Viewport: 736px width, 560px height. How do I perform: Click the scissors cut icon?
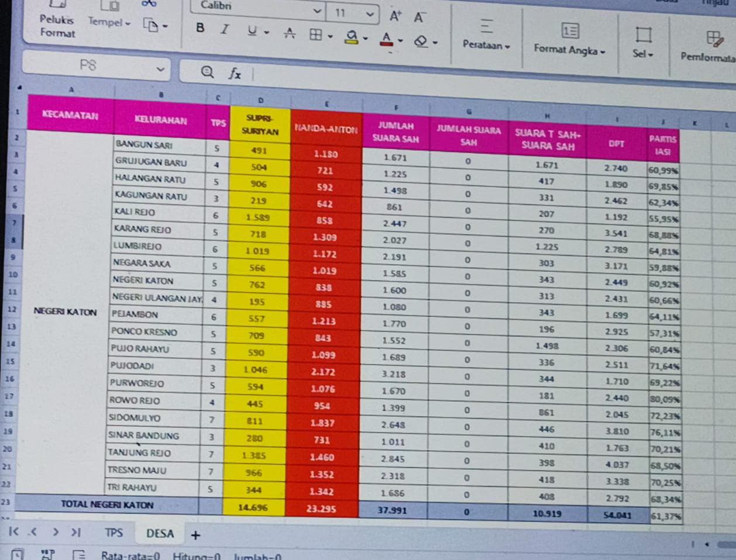pos(149,4)
